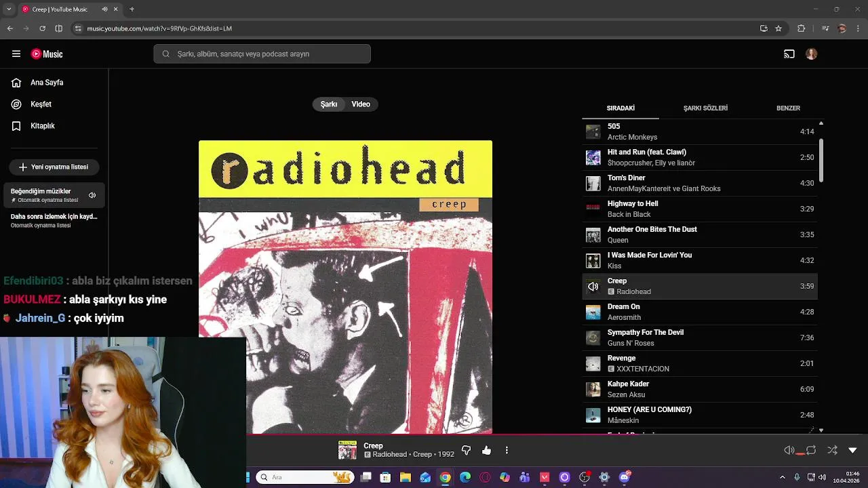Click the install app icon in address bar

pyautogui.click(x=764, y=28)
